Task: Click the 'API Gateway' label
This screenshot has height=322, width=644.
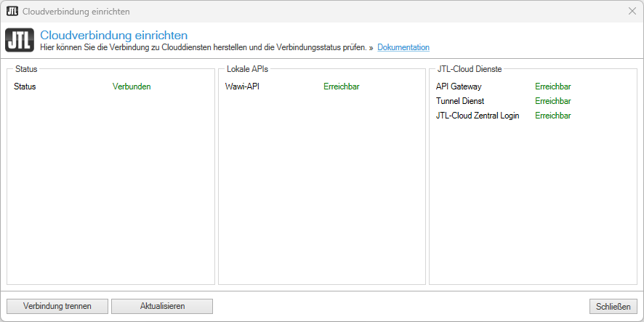Action: [x=459, y=86]
